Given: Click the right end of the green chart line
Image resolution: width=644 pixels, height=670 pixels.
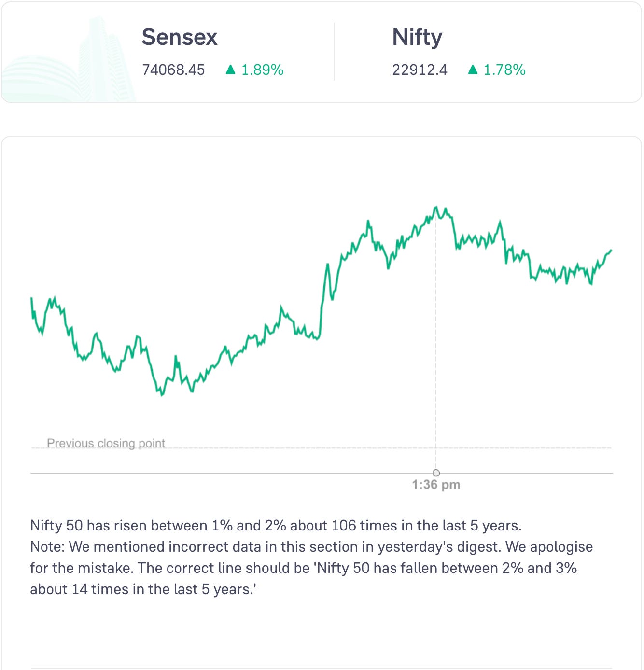Looking at the screenshot, I should pyautogui.click(x=611, y=250).
